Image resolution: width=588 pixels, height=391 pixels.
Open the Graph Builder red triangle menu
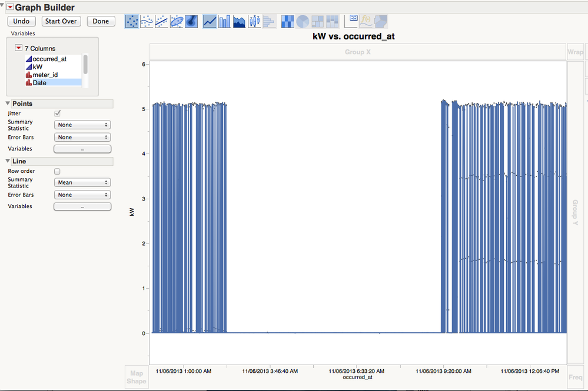coord(10,7)
